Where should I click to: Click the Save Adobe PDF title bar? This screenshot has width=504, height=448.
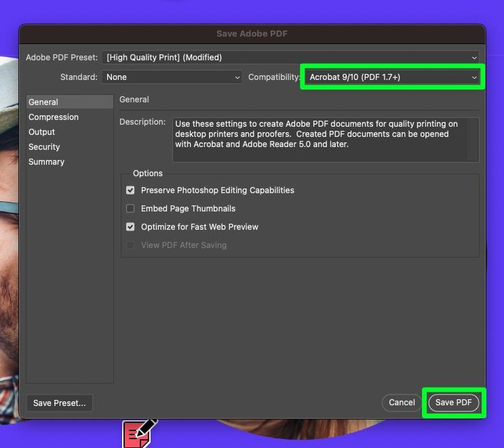[x=252, y=34]
